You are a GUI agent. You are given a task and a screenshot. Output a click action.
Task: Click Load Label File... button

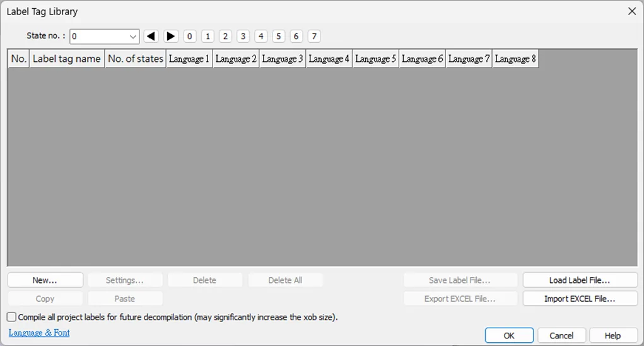click(580, 280)
